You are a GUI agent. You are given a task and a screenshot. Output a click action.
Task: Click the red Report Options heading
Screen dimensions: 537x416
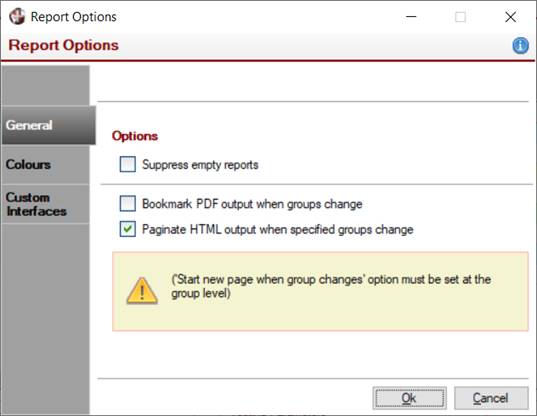pos(63,46)
